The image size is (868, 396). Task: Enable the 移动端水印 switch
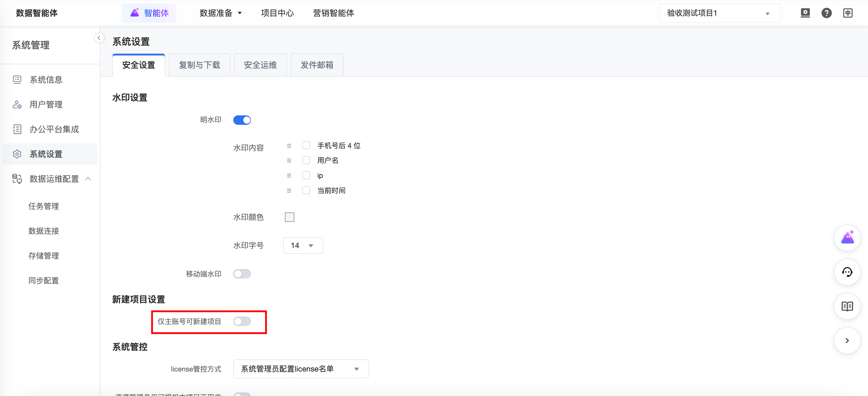click(x=242, y=274)
